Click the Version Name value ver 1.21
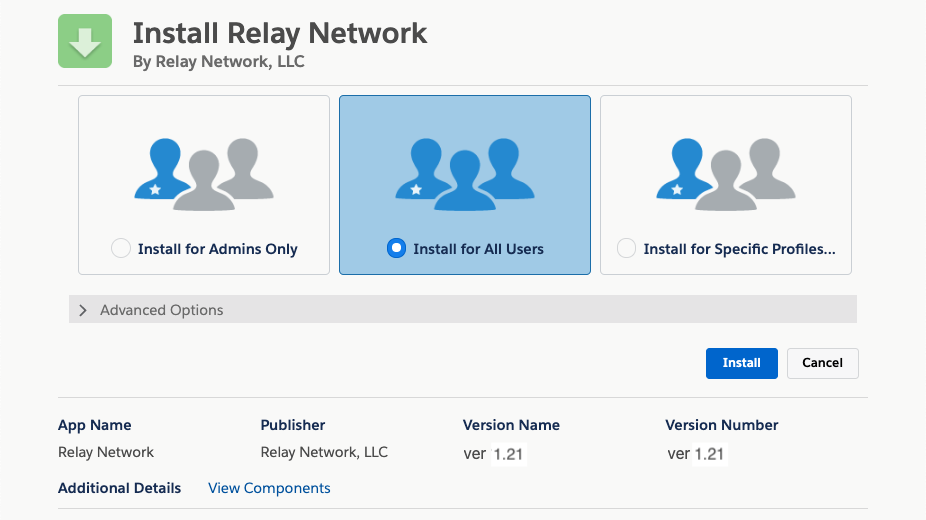Viewport: 926px width, 520px height. (494, 454)
